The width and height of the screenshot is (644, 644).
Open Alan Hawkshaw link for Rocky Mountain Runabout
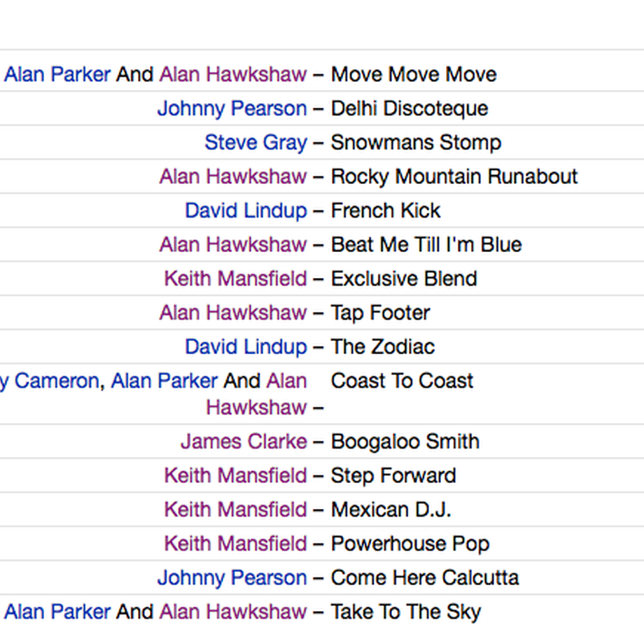coord(233,176)
